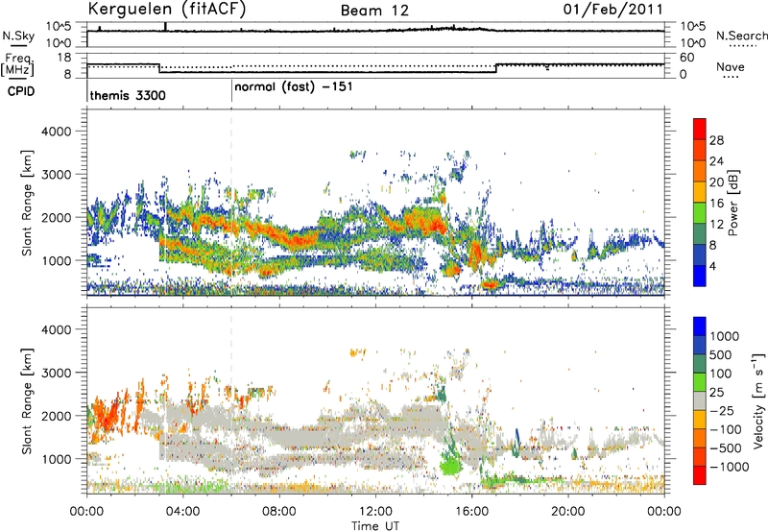Image resolution: width=768 pixels, height=532 pixels.
Task: Click the "18" tick on the frequency axis
Action: click(x=64, y=58)
